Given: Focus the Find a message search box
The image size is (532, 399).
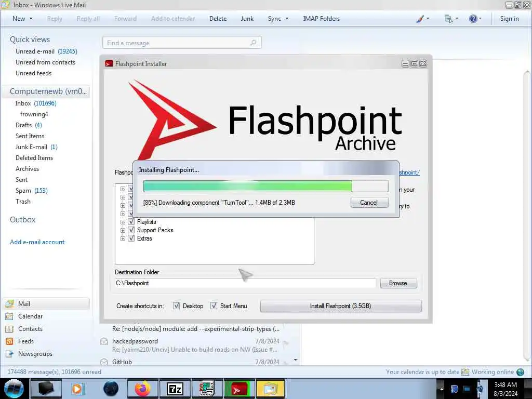Looking at the screenshot, I should (182, 43).
